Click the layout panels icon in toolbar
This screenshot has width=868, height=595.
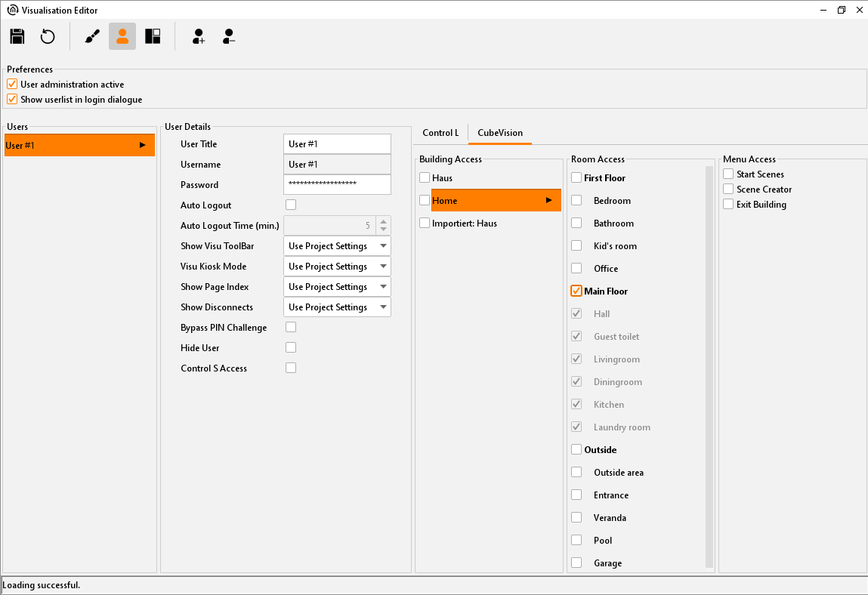click(x=153, y=36)
